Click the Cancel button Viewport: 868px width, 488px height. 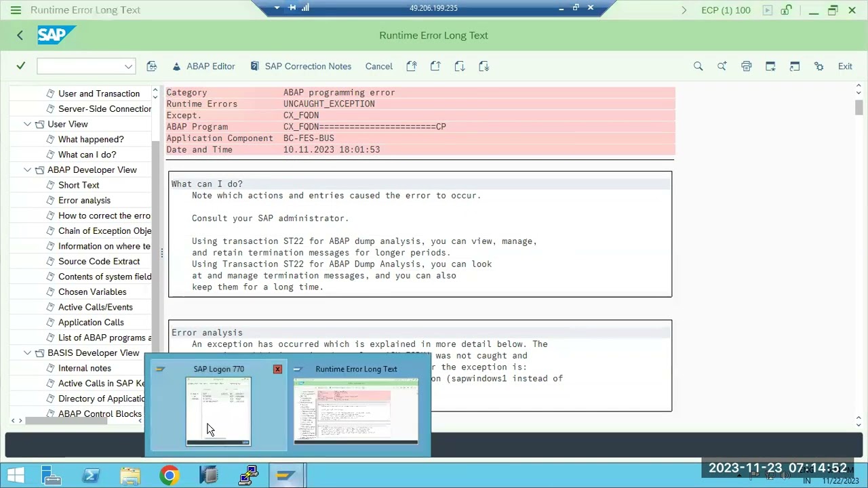[x=378, y=66]
